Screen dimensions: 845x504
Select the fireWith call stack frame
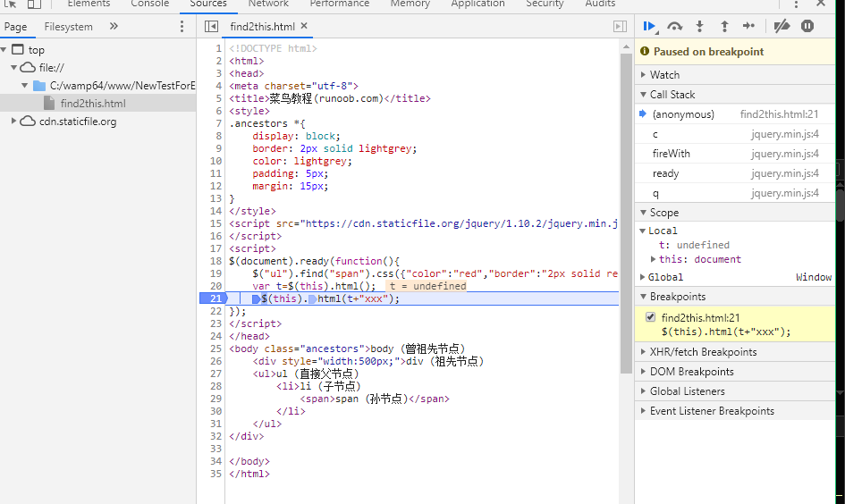[x=735, y=154]
